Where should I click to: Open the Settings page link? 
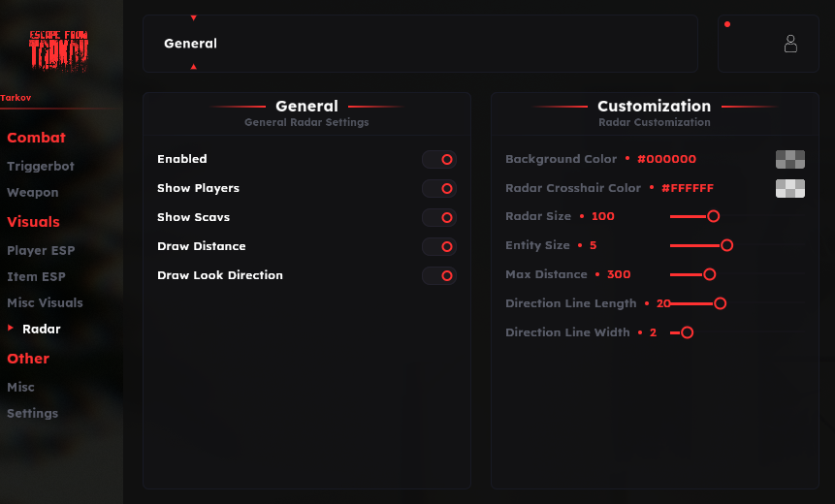(33, 414)
